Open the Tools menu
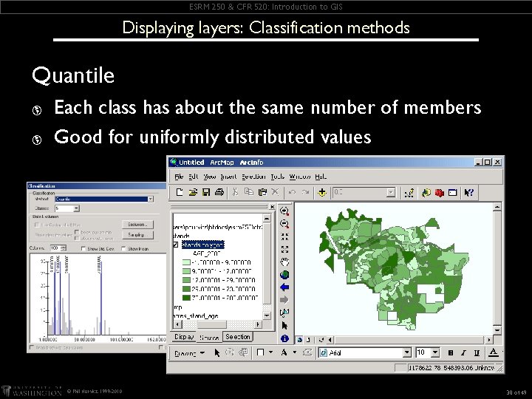Viewport: 532px width, 399px height. (277, 177)
